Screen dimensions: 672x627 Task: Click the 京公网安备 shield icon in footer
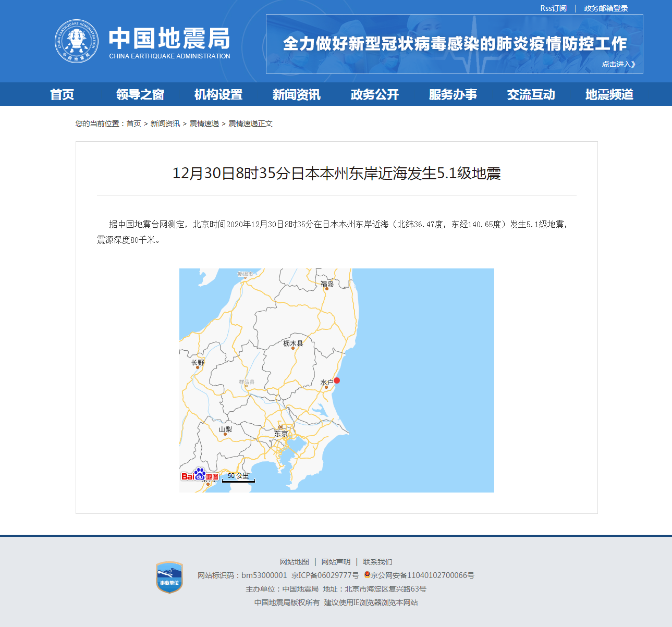point(368,575)
